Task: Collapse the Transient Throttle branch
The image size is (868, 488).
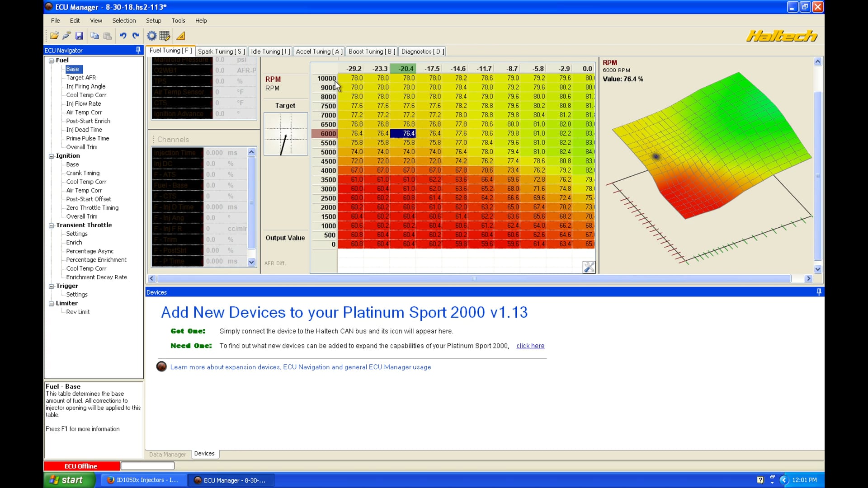Action: point(51,225)
